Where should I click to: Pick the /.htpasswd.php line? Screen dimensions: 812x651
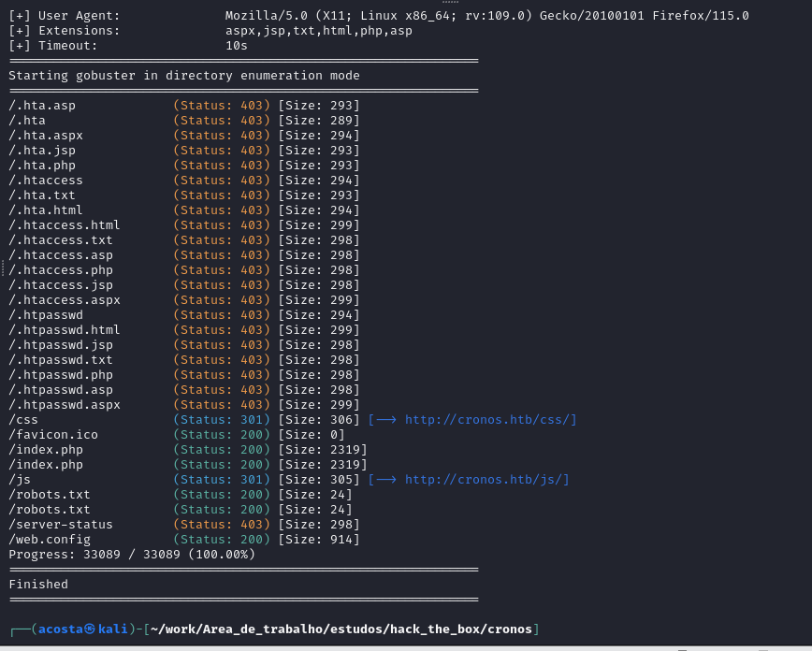tap(61, 375)
